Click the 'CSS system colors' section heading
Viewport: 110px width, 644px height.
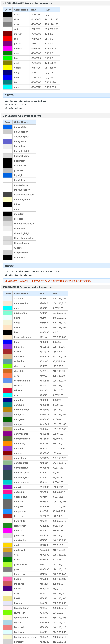22,116
